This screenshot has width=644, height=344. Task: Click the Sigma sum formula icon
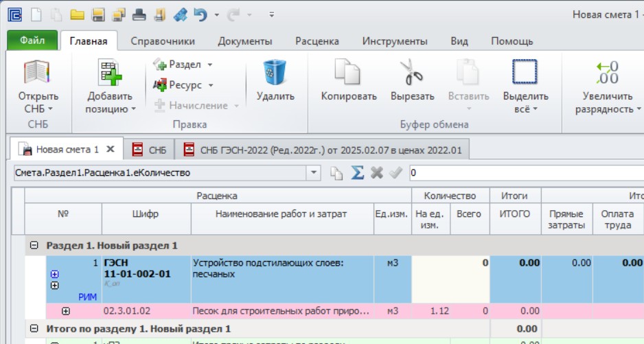357,172
